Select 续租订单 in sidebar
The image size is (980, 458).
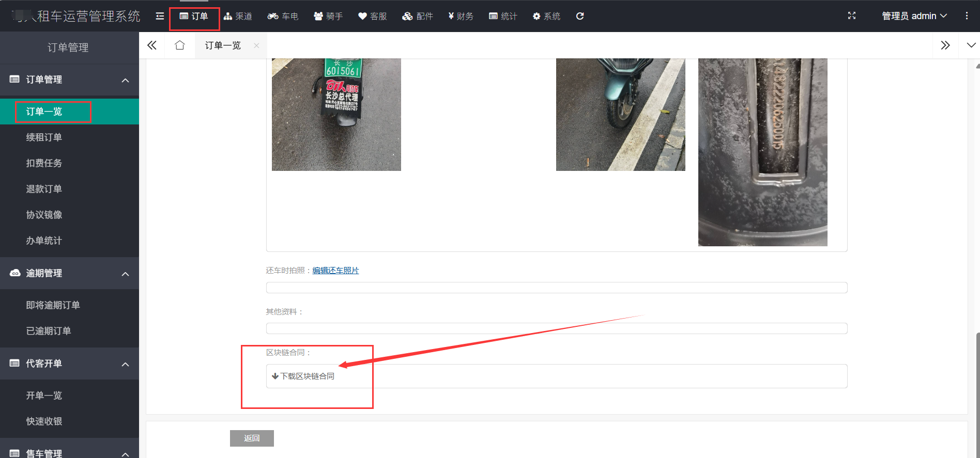[69, 137]
